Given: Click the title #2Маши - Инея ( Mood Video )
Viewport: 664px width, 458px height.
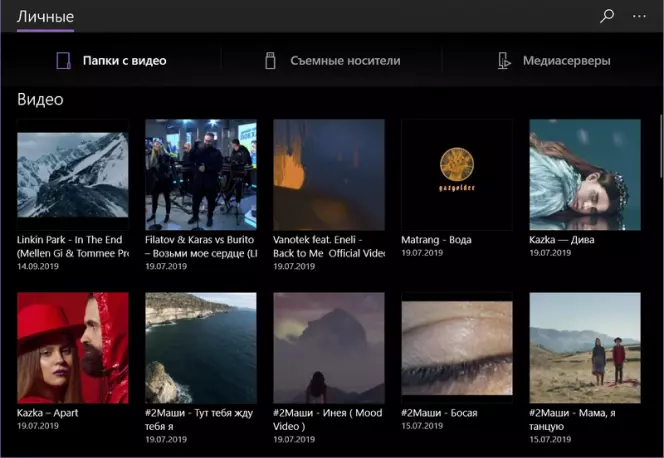Looking at the screenshot, I should (328, 419).
